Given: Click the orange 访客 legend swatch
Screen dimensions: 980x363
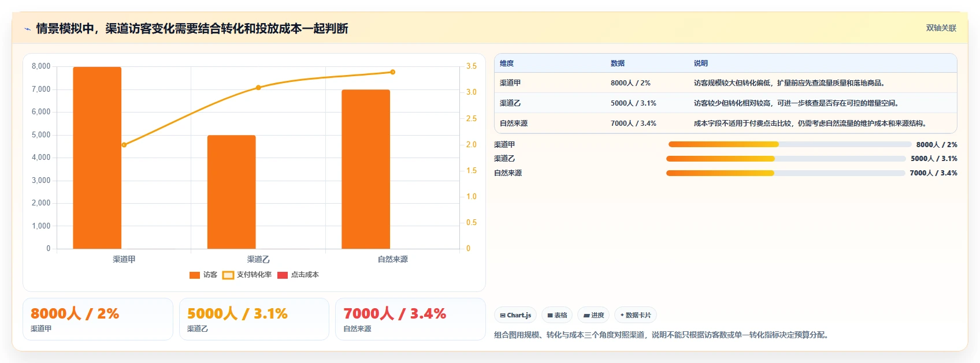Looking at the screenshot, I should 195,275.
